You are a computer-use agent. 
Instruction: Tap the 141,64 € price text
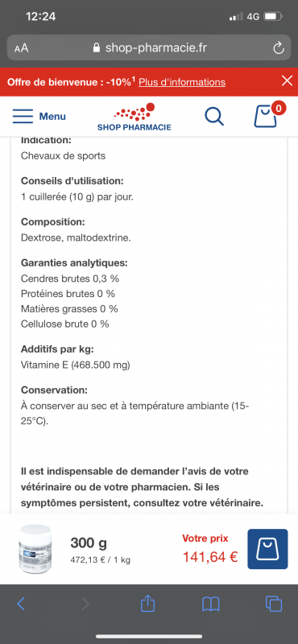click(x=210, y=557)
